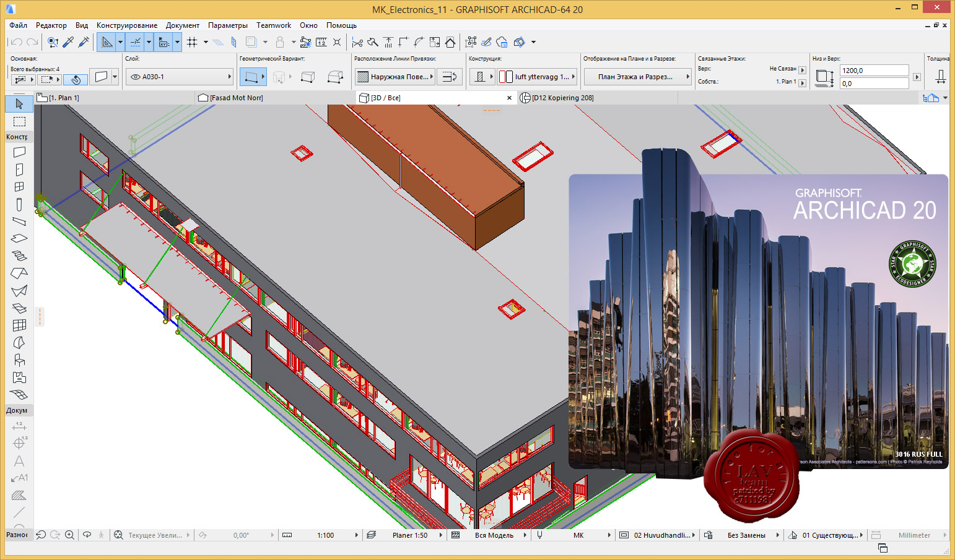The width and height of the screenshot is (955, 560).
Task: Toggle the XY relative coordinates button
Action: coord(164,42)
